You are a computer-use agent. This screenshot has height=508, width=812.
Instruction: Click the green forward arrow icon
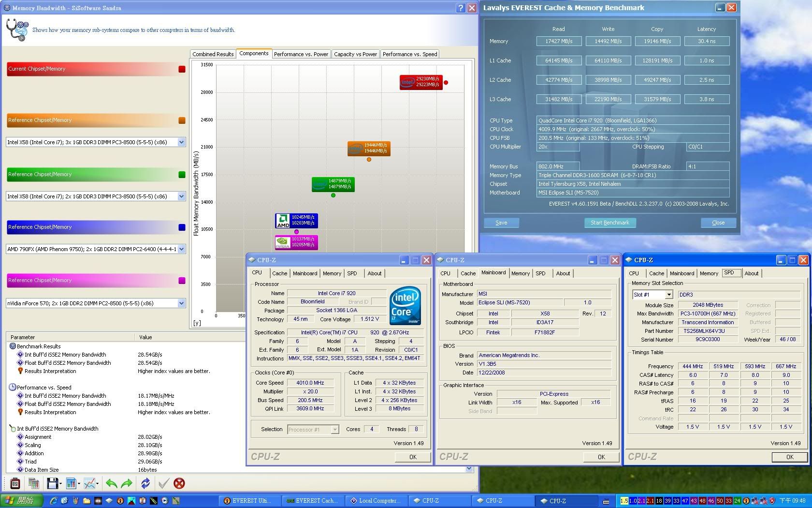[127, 483]
